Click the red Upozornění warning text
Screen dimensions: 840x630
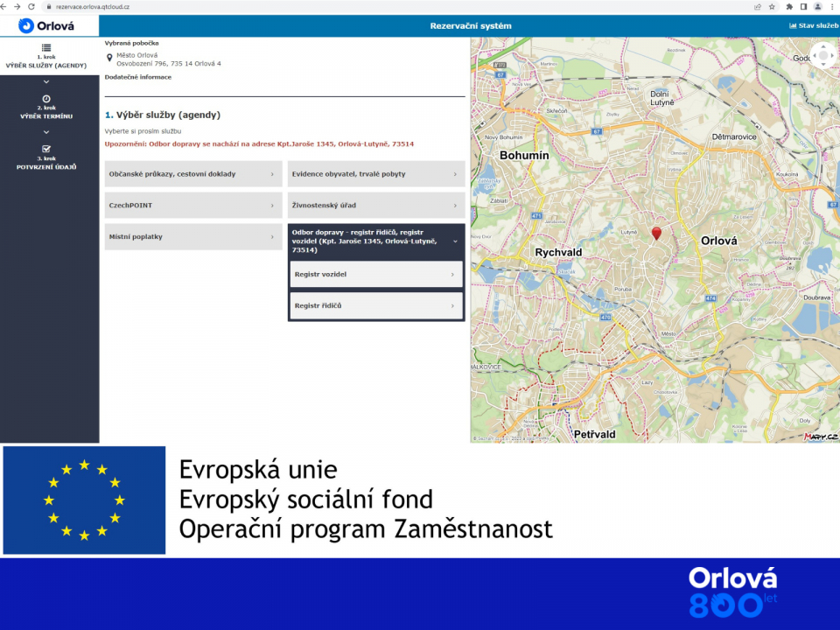[x=259, y=144]
